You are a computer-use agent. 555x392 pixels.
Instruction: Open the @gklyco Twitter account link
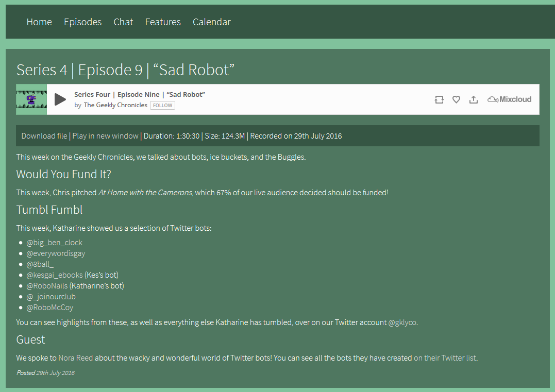tap(402, 322)
